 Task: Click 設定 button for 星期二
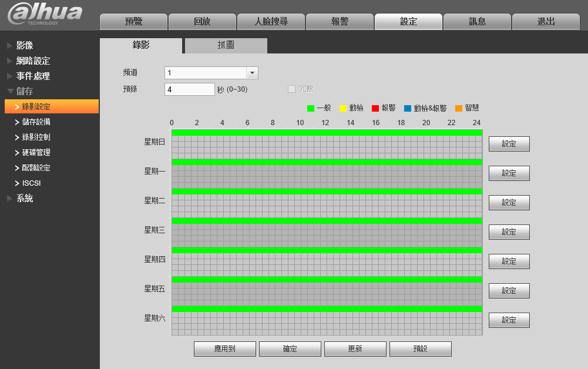509,203
